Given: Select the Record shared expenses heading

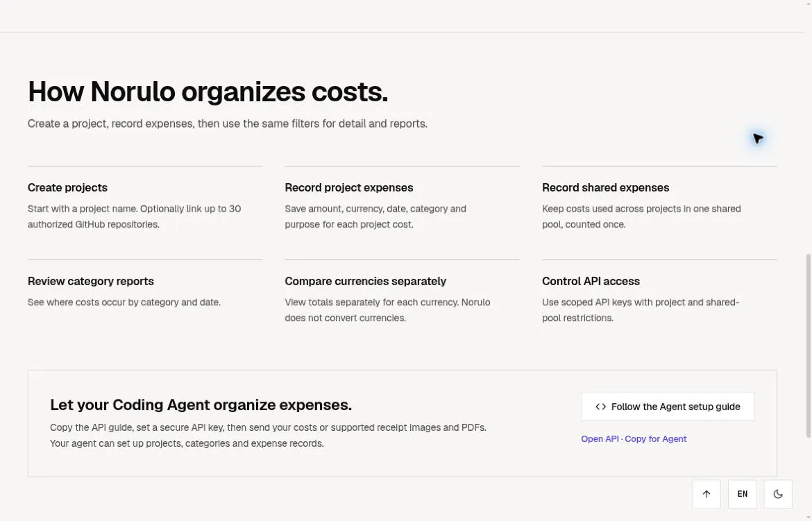Looking at the screenshot, I should [x=605, y=187].
